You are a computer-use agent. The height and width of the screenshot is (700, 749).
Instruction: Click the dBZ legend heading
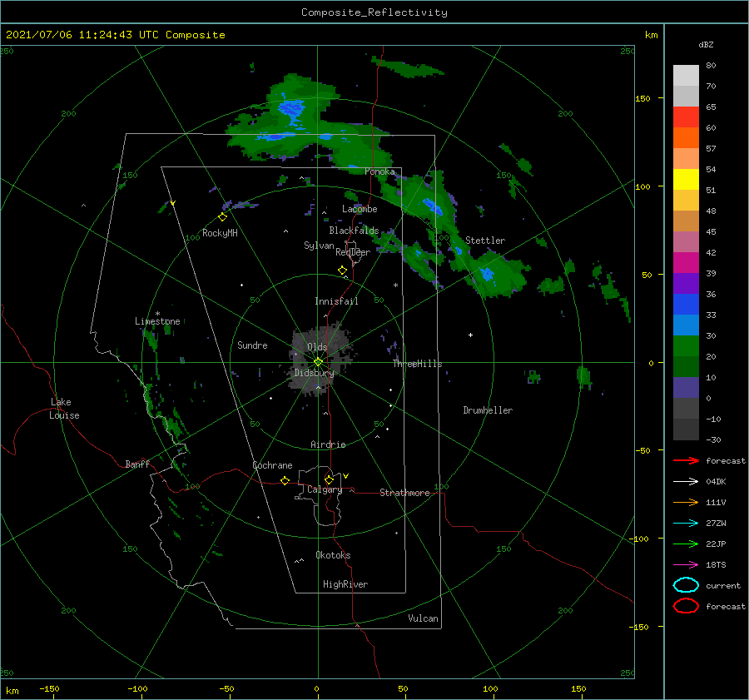coord(706,44)
